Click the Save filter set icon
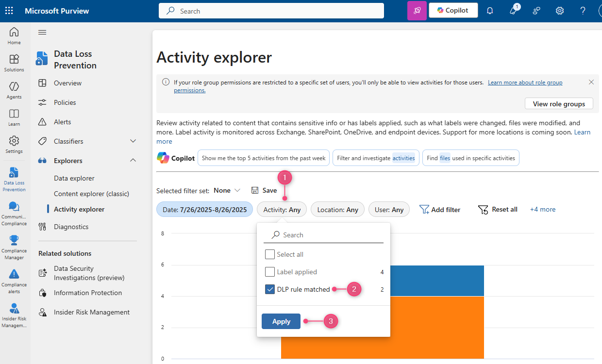 pos(255,190)
